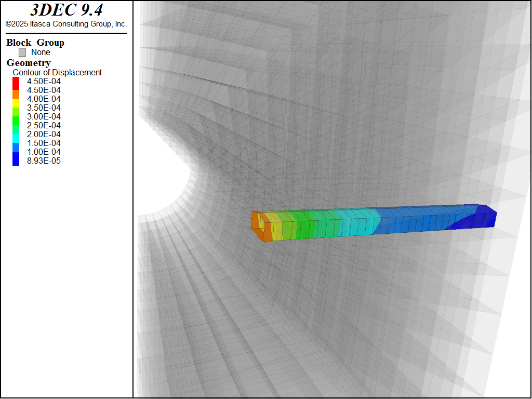
Task: Select the 3.00E-04 legend value label
Action: click(44, 116)
